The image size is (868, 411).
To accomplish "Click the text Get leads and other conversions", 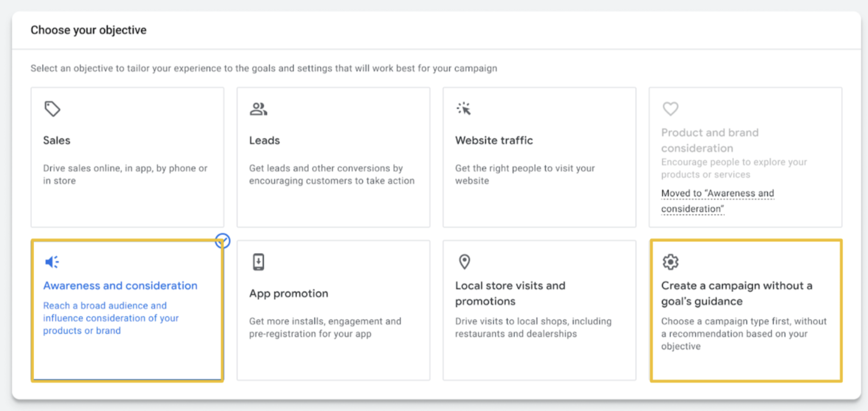I will (332, 174).
